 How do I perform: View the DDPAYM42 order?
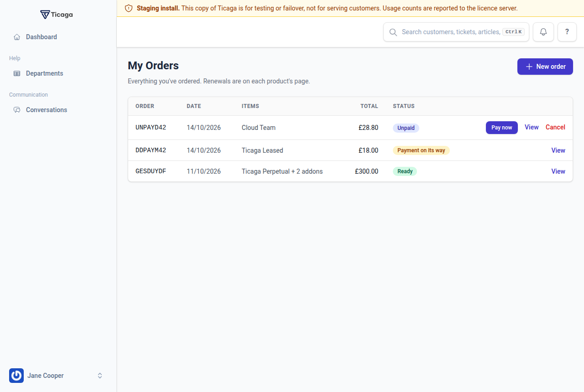(558, 150)
